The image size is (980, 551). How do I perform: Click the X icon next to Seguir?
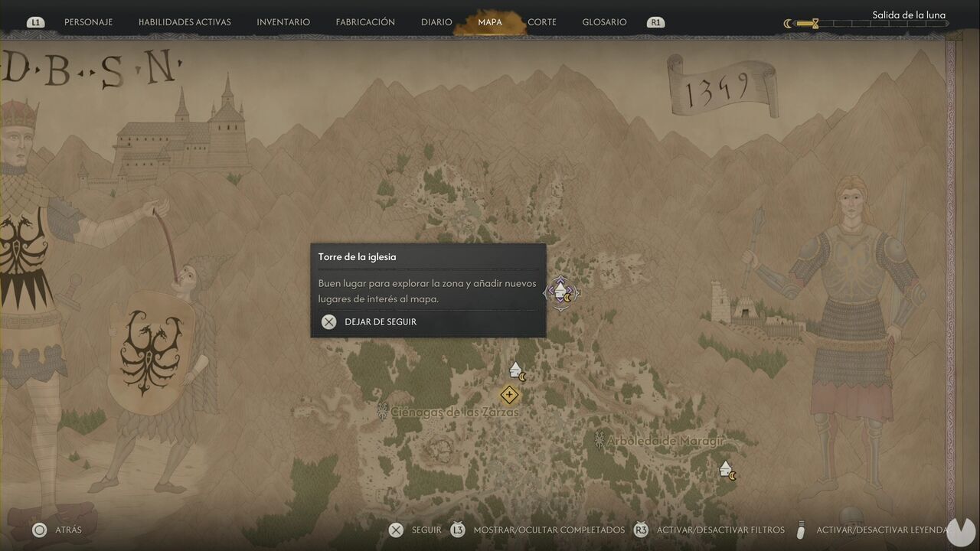396,530
